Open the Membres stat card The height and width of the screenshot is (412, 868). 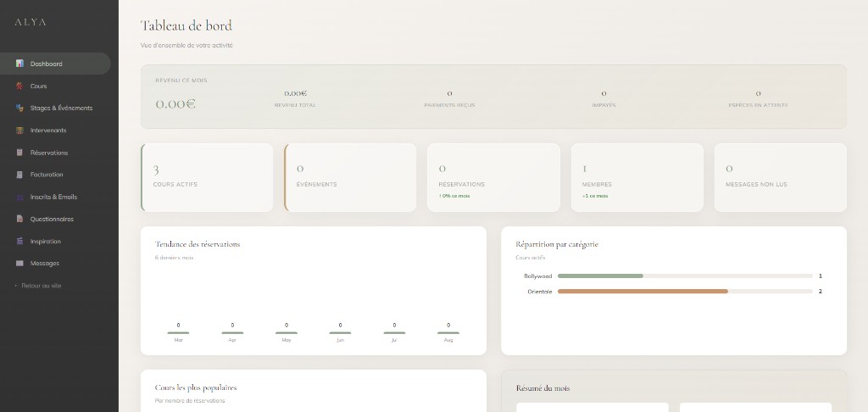637,178
